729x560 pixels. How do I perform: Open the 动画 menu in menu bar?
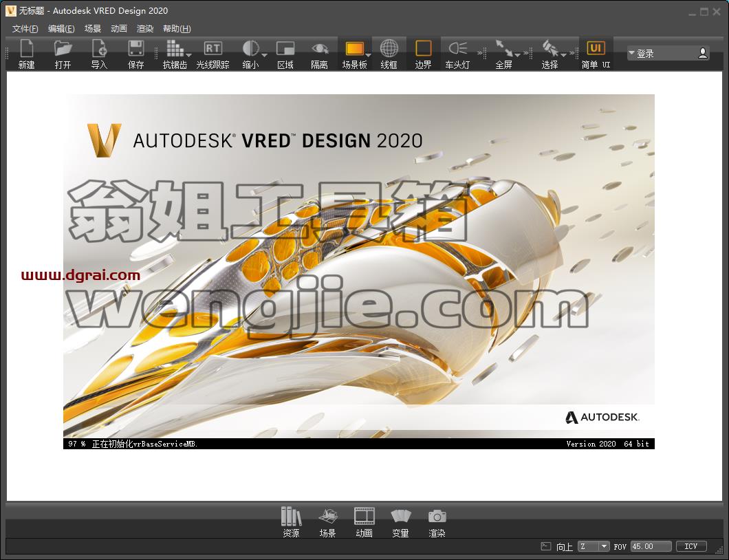(119, 29)
